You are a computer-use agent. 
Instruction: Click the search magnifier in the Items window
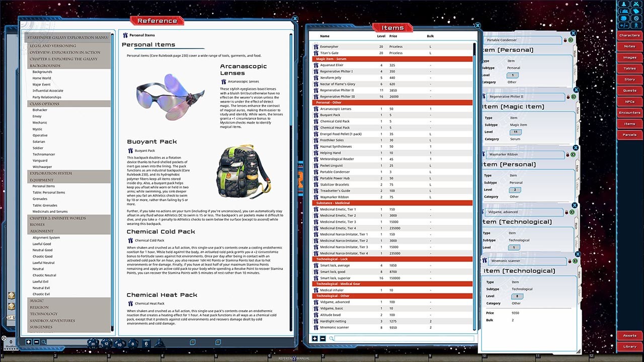pos(332,339)
